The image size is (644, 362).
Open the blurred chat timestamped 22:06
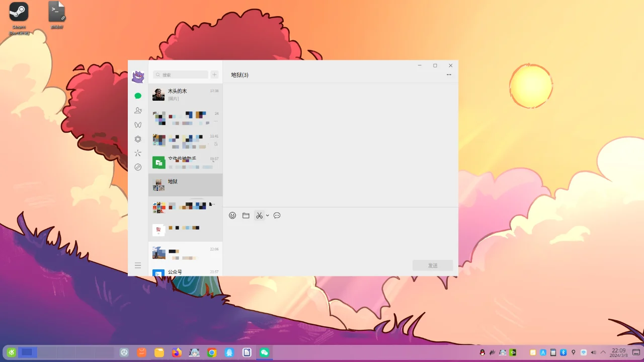[185, 253]
